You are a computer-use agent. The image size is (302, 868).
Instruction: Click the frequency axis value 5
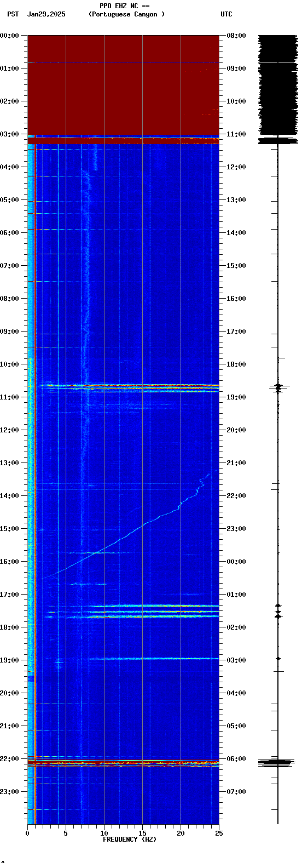66,833
